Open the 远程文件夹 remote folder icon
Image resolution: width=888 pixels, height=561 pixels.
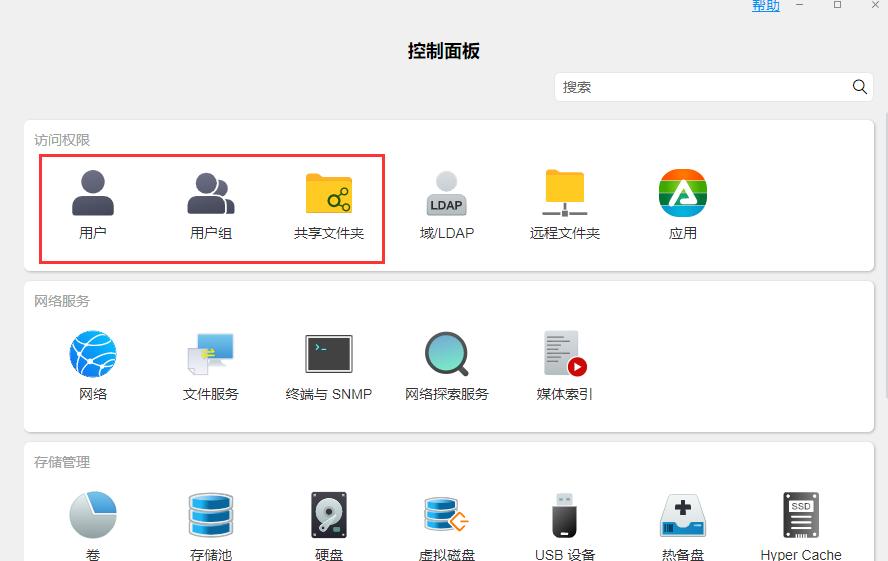(x=565, y=193)
